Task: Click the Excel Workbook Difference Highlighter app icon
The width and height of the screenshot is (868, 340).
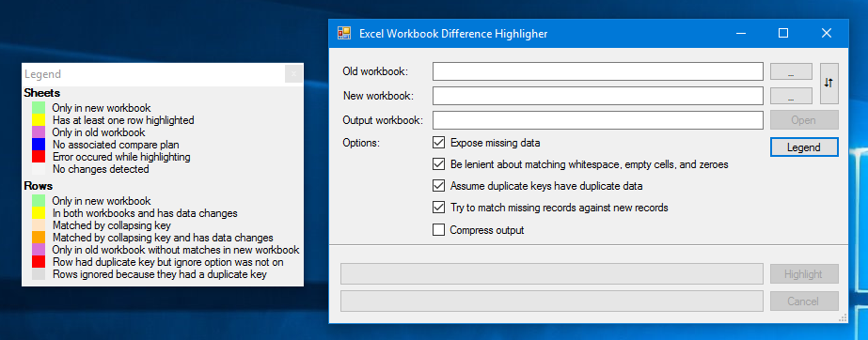Action: 344,33
